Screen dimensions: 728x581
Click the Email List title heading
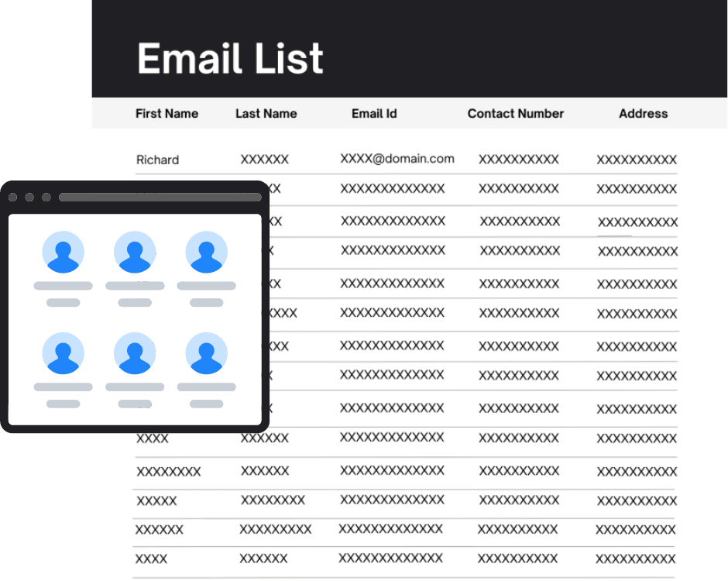(230, 59)
